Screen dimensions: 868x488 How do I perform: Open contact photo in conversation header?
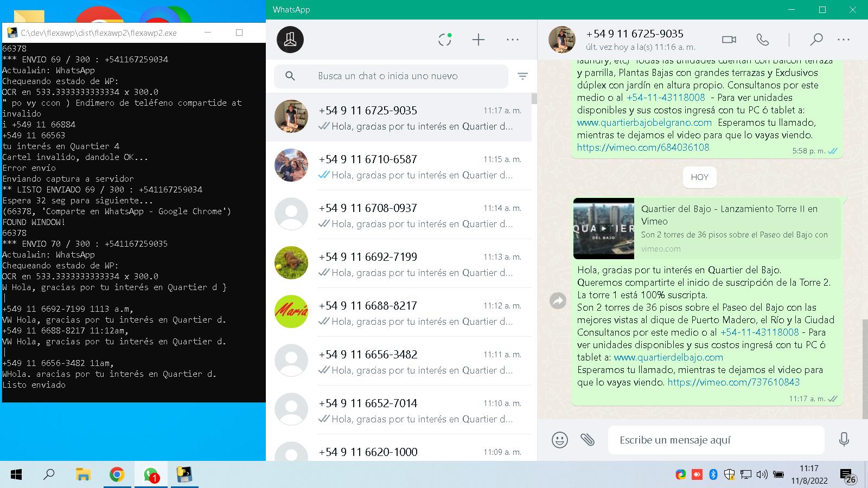coord(561,40)
